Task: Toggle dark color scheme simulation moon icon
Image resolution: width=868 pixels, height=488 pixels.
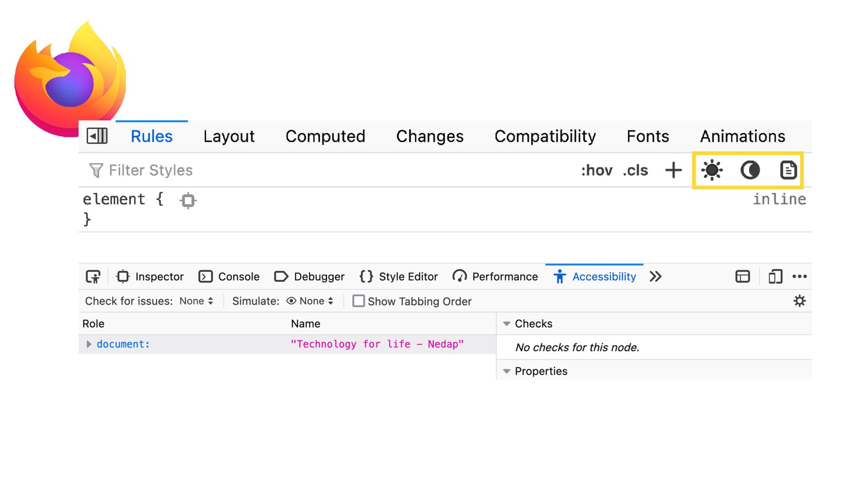Action: (750, 170)
